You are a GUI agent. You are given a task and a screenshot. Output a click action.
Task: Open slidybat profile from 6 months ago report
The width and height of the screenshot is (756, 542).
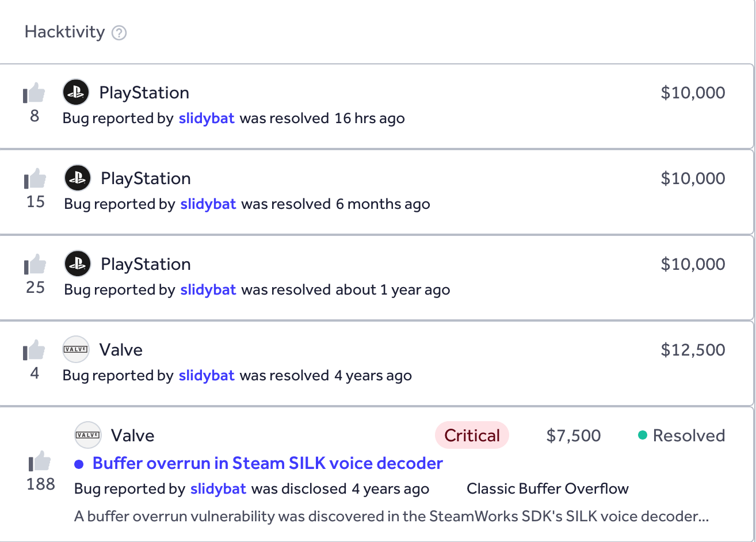click(208, 204)
